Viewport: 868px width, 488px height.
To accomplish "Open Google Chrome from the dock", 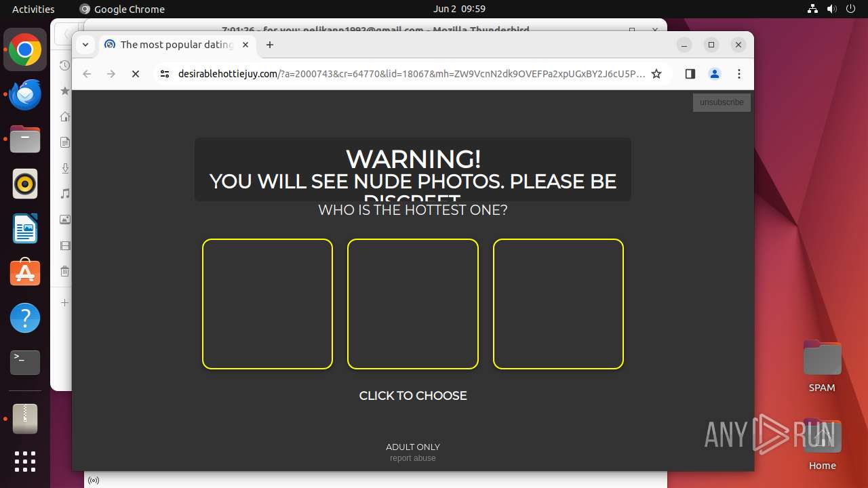I will click(x=25, y=50).
